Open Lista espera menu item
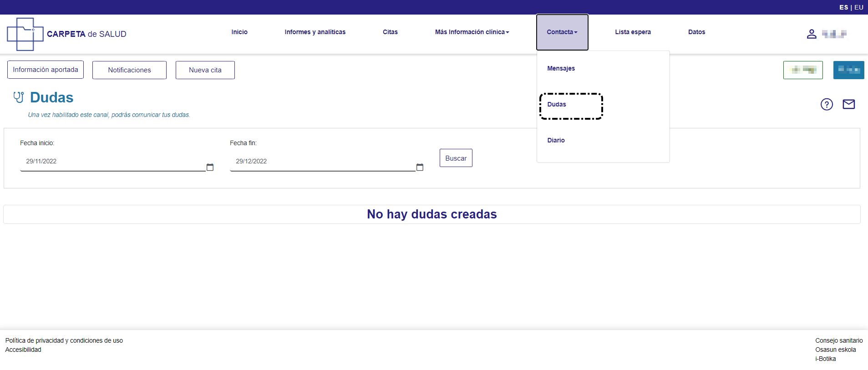This screenshot has height=370, width=868. coord(633,32)
